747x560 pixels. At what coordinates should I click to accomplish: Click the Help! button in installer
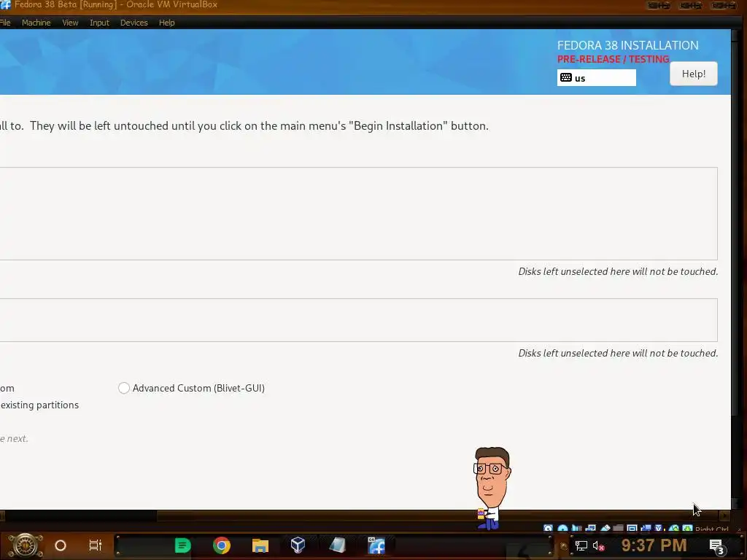point(694,74)
